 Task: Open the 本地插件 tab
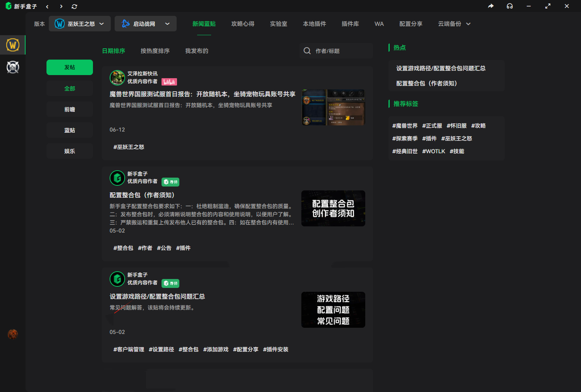point(315,24)
